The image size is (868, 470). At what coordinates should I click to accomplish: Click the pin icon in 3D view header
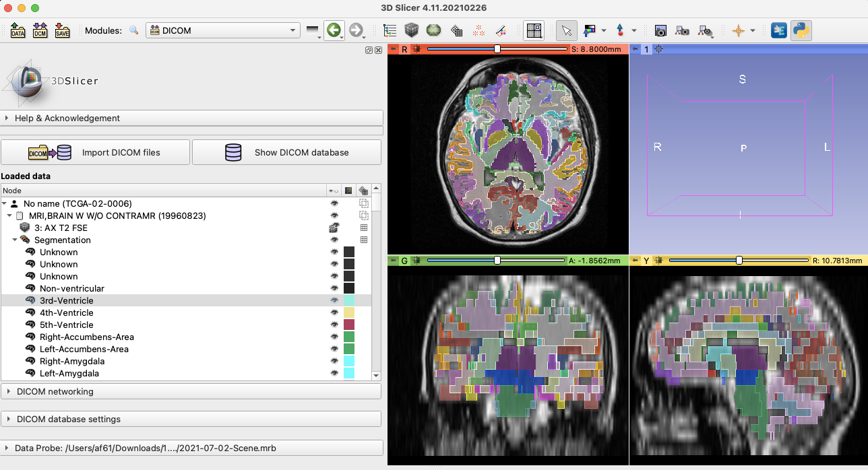tap(635, 49)
